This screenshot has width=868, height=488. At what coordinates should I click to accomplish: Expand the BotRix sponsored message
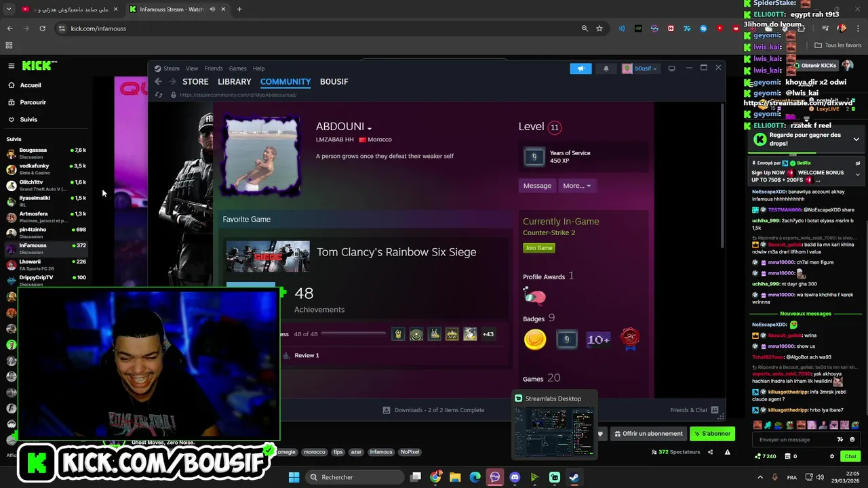pyautogui.click(x=857, y=175)
